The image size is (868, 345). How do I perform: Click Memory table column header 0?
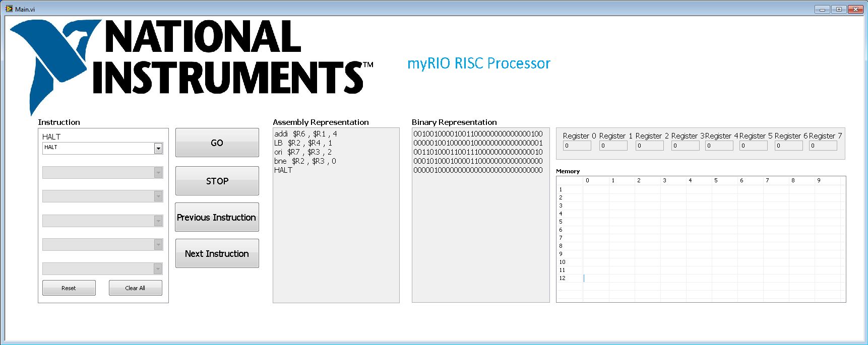point(587,180)
